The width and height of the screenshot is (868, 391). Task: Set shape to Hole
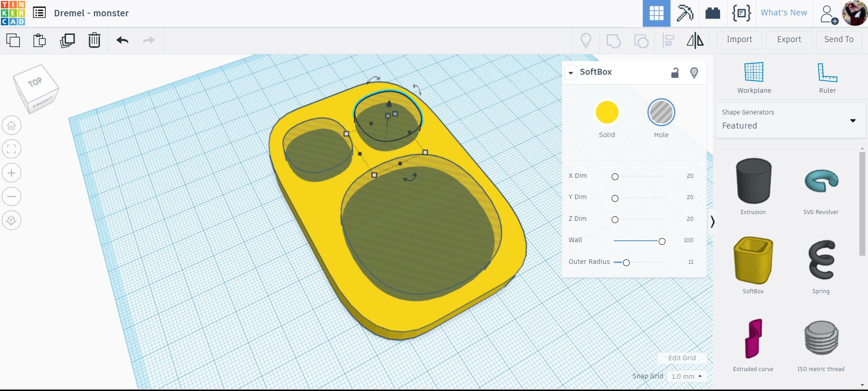(x=661, y=113)
